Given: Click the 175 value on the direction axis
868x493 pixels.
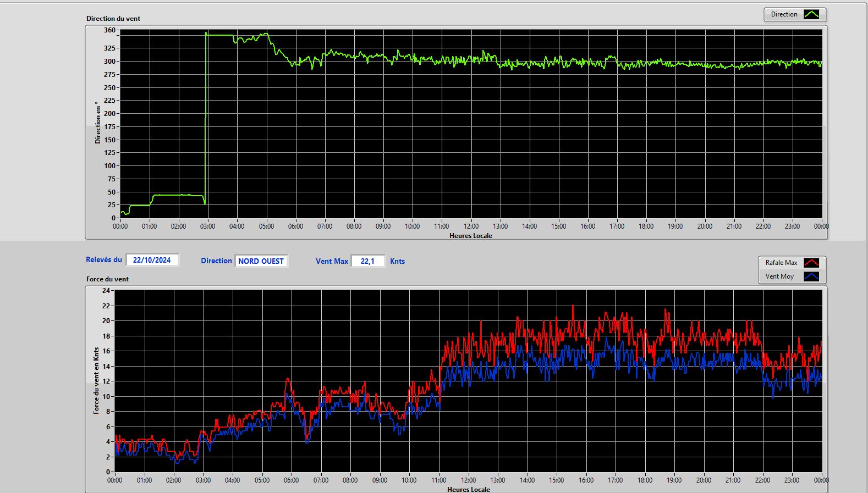Looking at the screenshot, I should [x=110, y=126].
